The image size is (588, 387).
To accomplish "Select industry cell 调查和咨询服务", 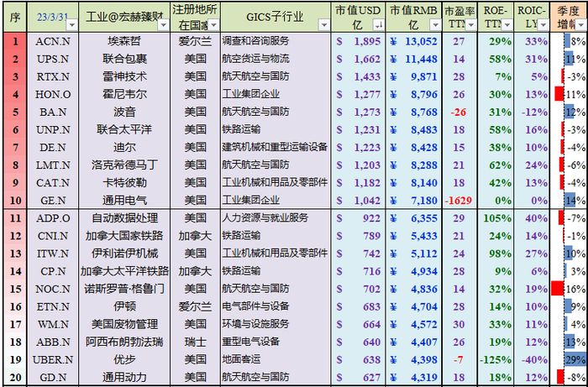I will point(276,41).
